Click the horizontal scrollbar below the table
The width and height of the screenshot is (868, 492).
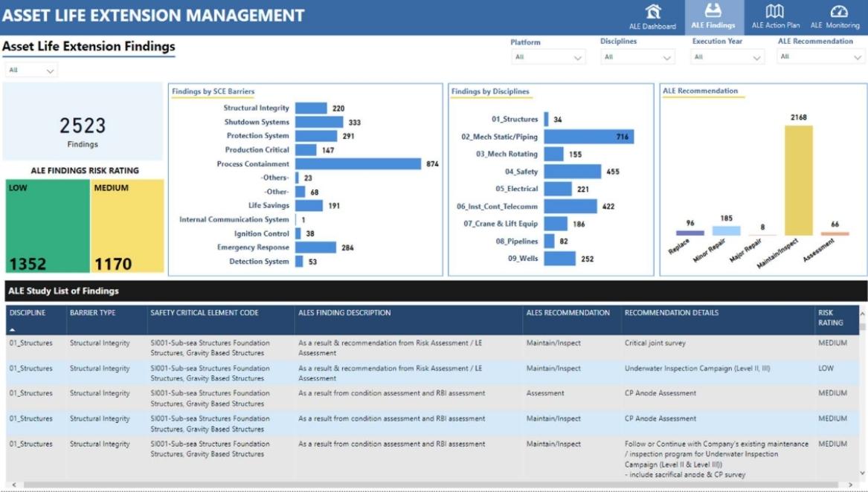(431, 482)
